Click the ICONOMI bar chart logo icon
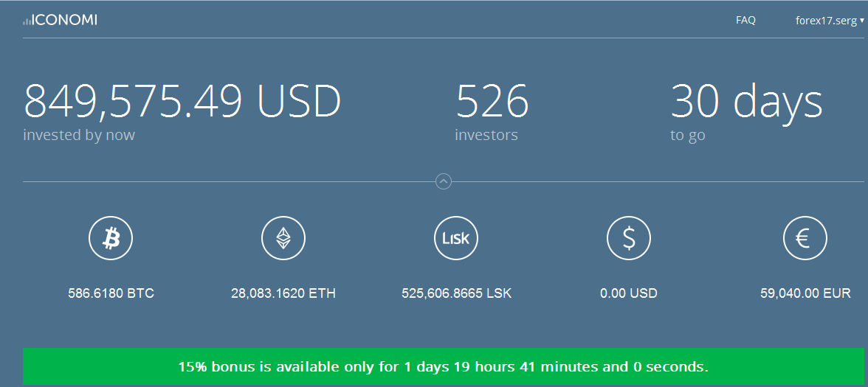The image size is (868, 387). (x=27, y=21)
